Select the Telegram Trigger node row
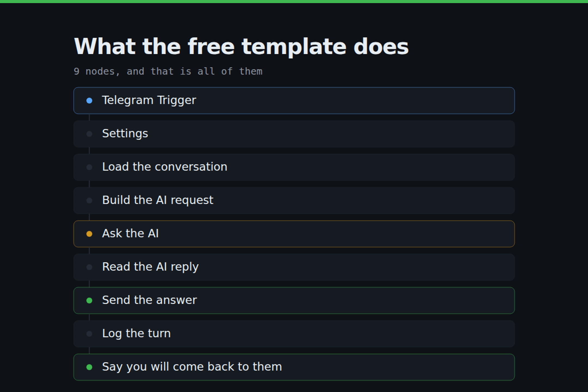 pos(294,101)
